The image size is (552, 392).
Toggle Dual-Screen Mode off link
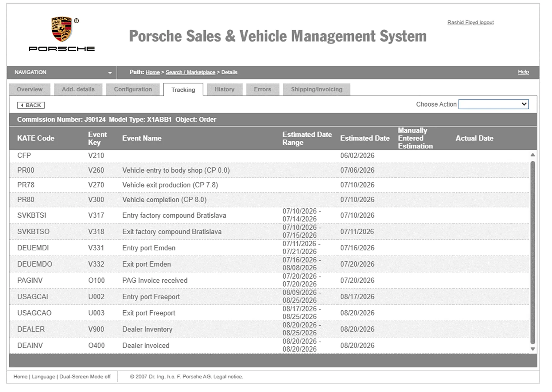[85, 377]
